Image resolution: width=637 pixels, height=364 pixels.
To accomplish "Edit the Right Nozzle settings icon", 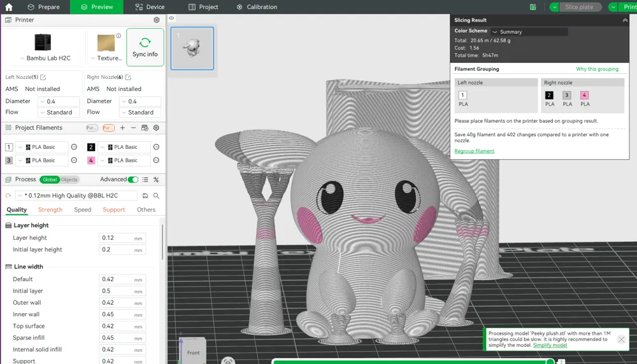I will coord(128,77).
